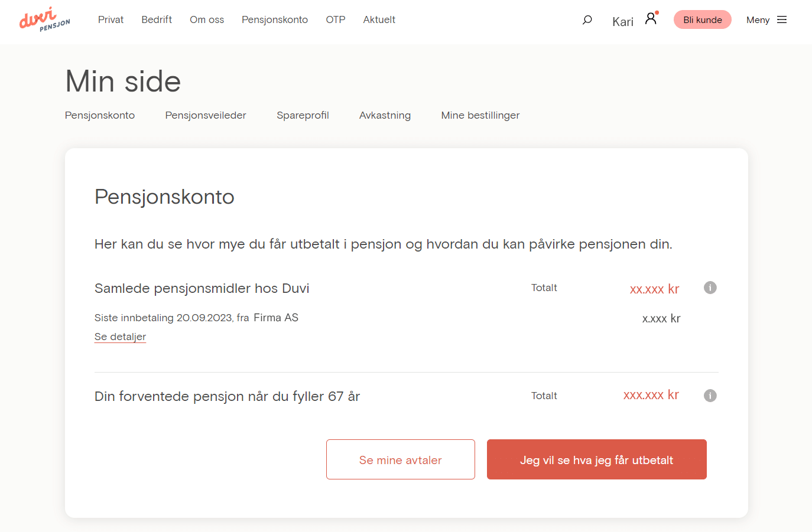View Mine bestillinger tab
This screenshot has height=532, width=812.
pos(480,115)
